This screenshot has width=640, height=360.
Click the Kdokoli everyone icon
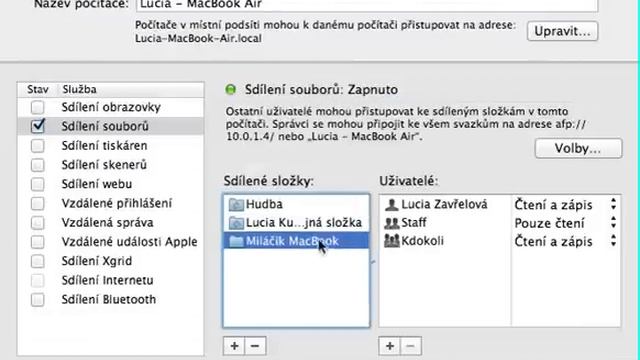[391, 241]
